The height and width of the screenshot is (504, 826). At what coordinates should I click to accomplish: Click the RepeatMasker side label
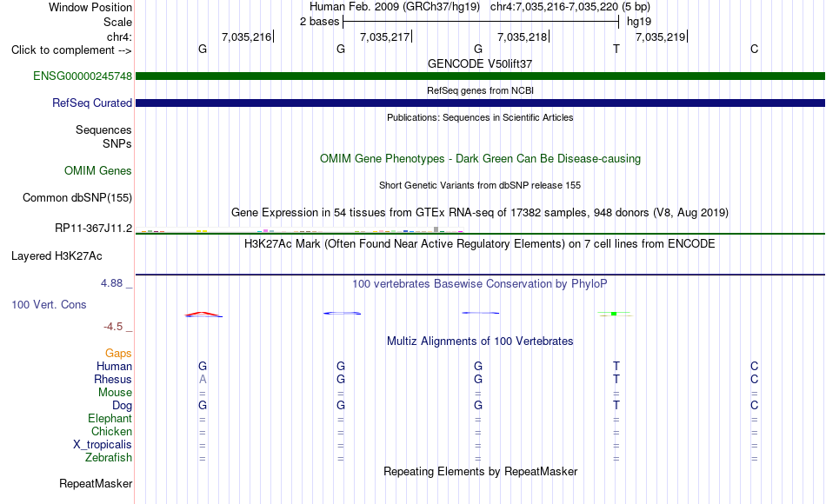(96, 483)
